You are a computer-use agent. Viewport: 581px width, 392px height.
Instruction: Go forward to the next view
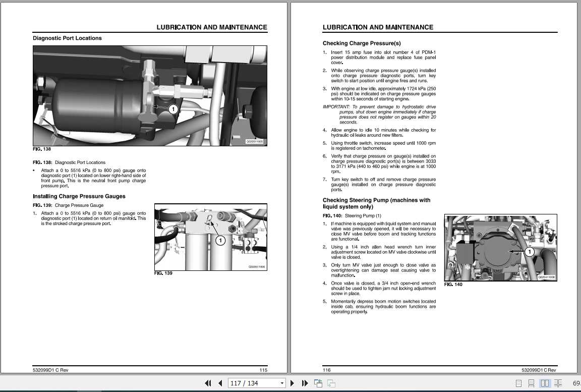click(331, 383)
